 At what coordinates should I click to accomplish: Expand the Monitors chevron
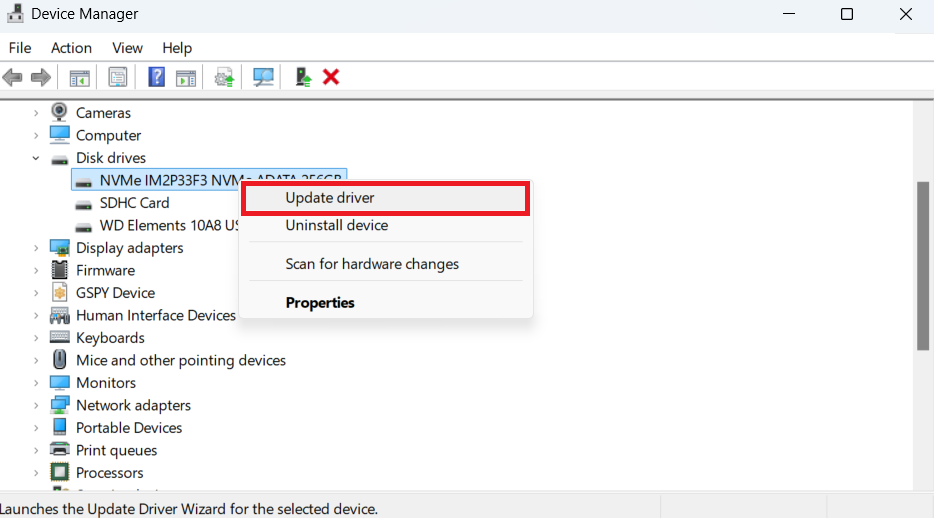point(36,383)
